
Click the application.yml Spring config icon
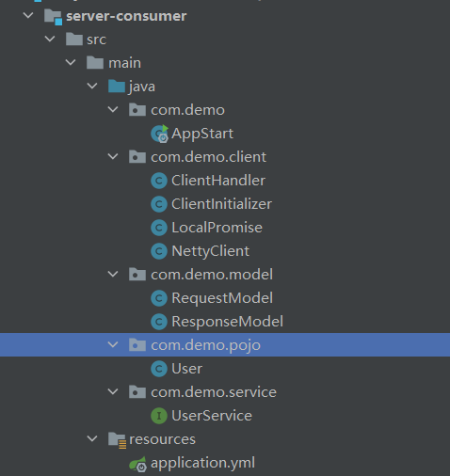138,464
